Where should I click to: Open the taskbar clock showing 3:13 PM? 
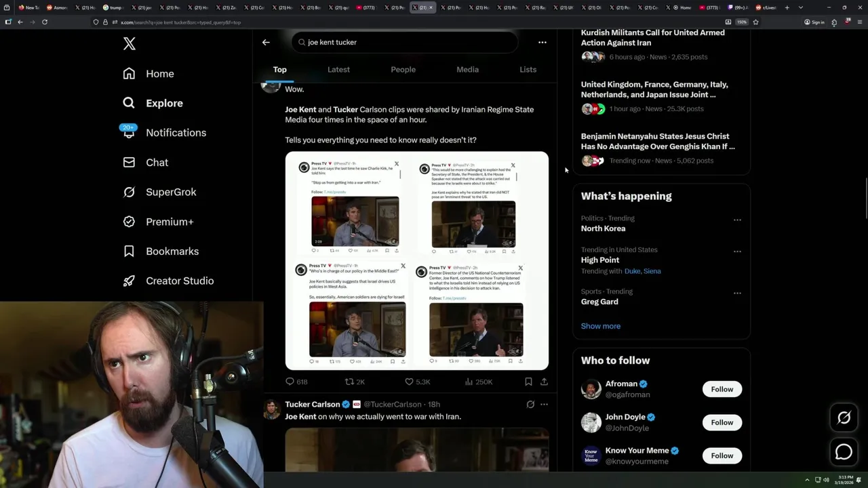click(846, 480)
